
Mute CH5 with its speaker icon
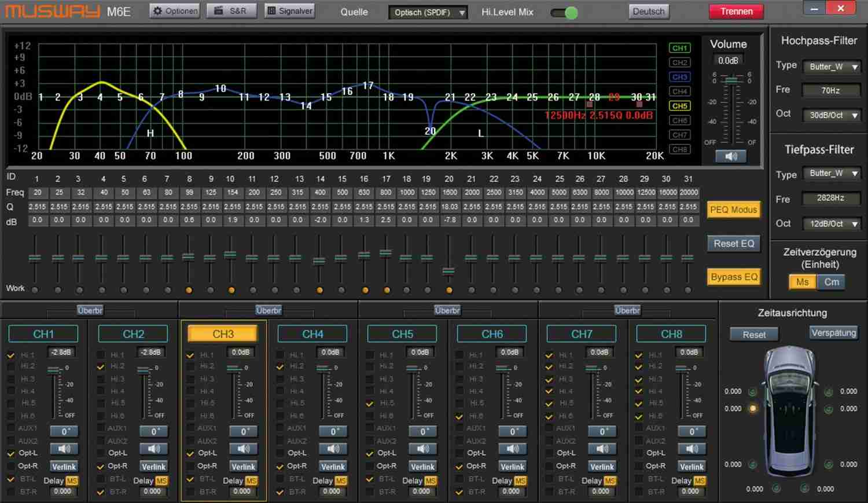click(423, 449)
